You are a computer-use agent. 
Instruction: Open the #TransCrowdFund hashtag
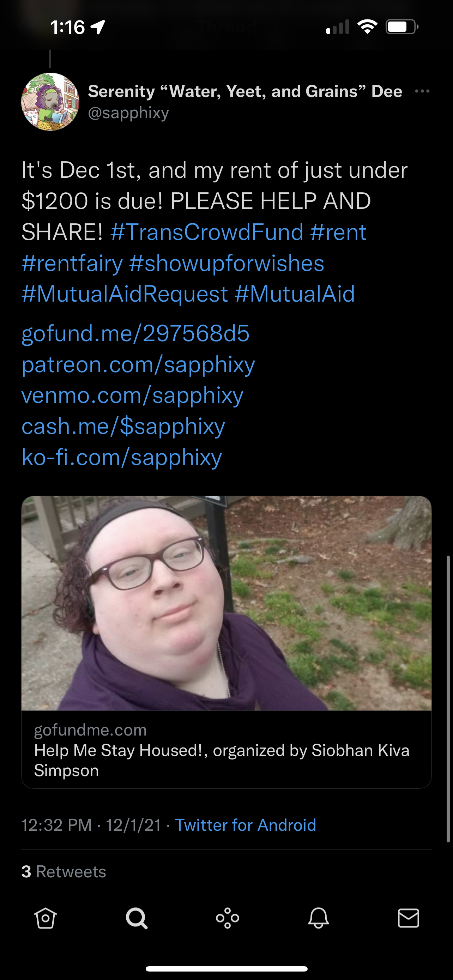pyautogui.click(x=207, y=232)
